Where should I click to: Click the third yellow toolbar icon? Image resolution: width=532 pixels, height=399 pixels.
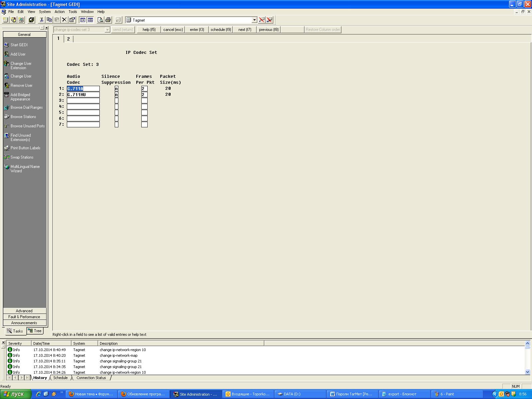click(21, 20)
